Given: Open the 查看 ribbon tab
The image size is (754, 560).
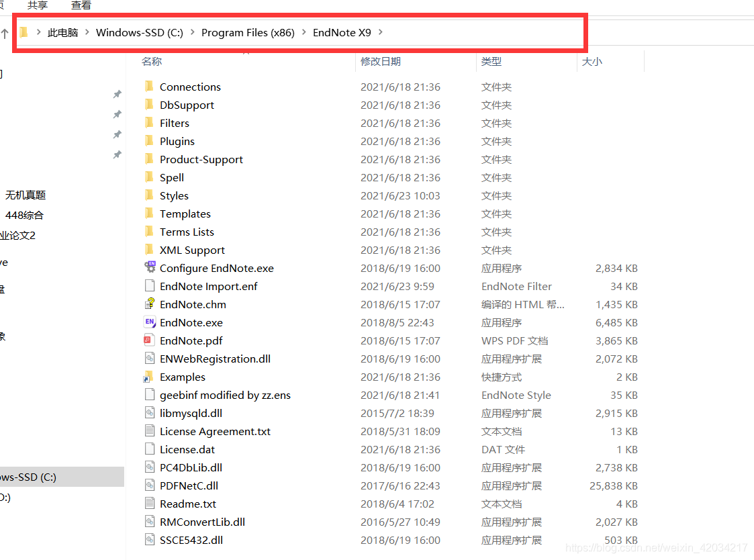Looking at the screenshot, I should point(81,5).
